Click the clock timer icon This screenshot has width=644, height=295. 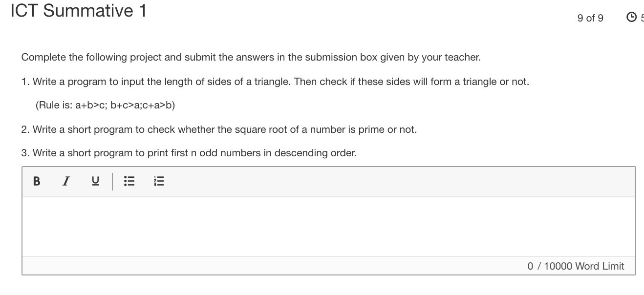click(x=632, y=16)
